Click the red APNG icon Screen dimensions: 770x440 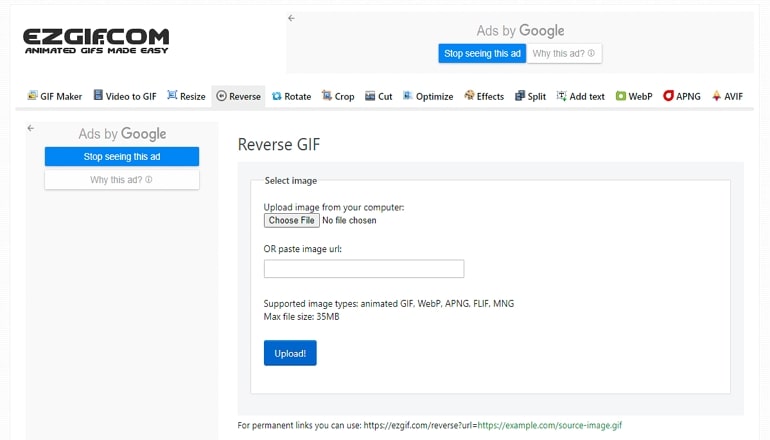[x=668, y=96]
